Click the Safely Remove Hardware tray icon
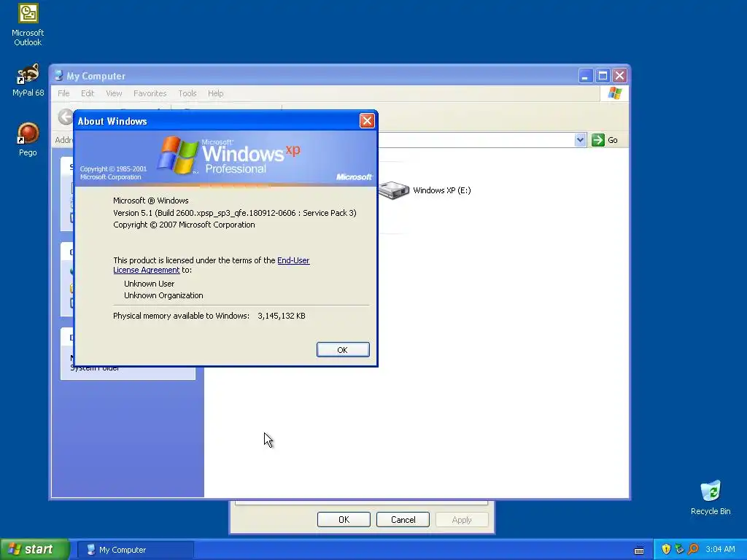747x560 pixels. click(x=679, y=549)
